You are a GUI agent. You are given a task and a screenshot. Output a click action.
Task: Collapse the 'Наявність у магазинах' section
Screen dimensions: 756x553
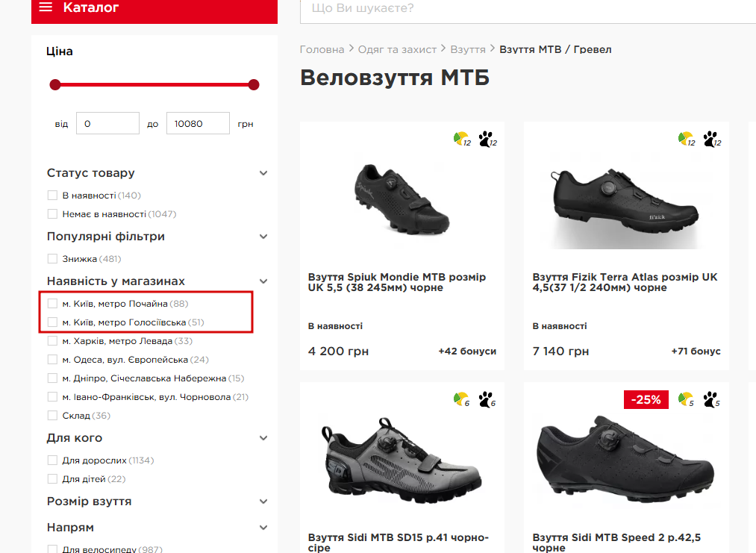(263, 281)
